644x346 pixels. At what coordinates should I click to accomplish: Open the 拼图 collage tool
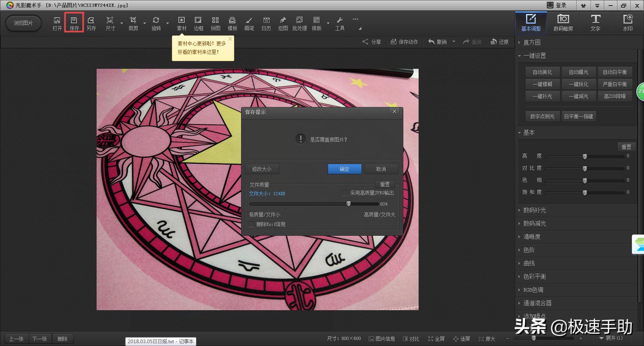point(215,23)
